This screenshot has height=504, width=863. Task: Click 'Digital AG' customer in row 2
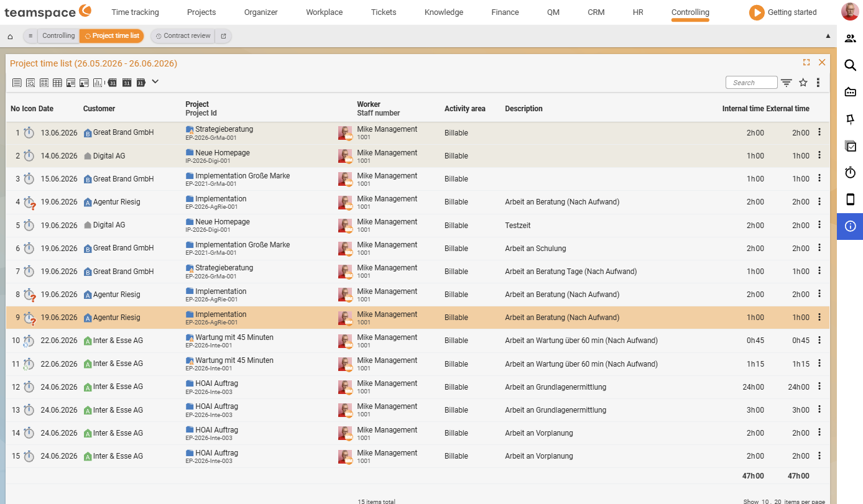(109, 156)
